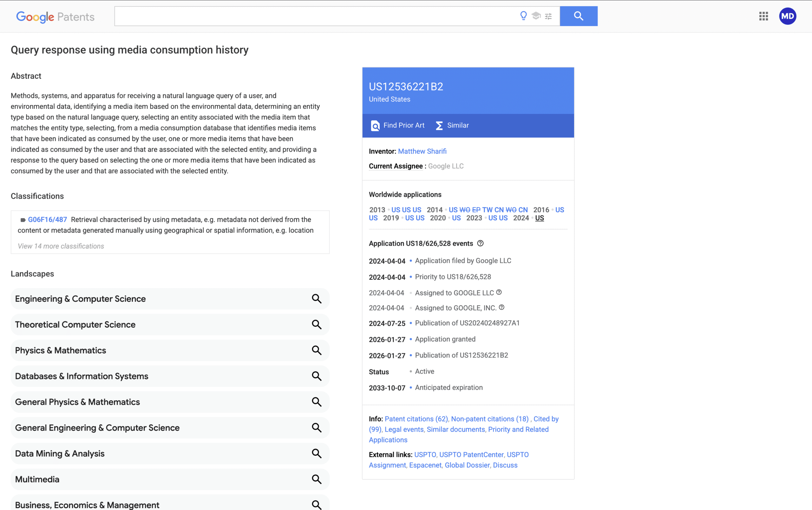Click the blue search magnifier button
The height and width of the screenshot is (510, 812).
579,16
